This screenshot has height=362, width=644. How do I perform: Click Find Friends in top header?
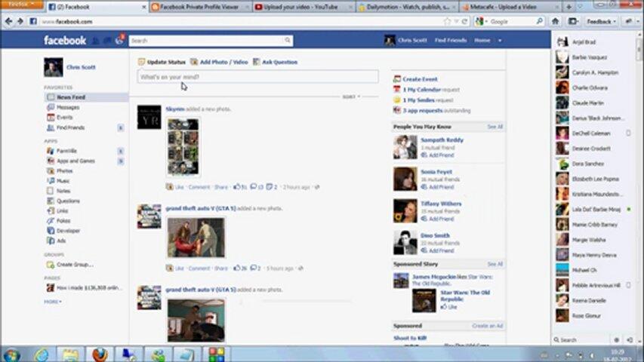451,40
